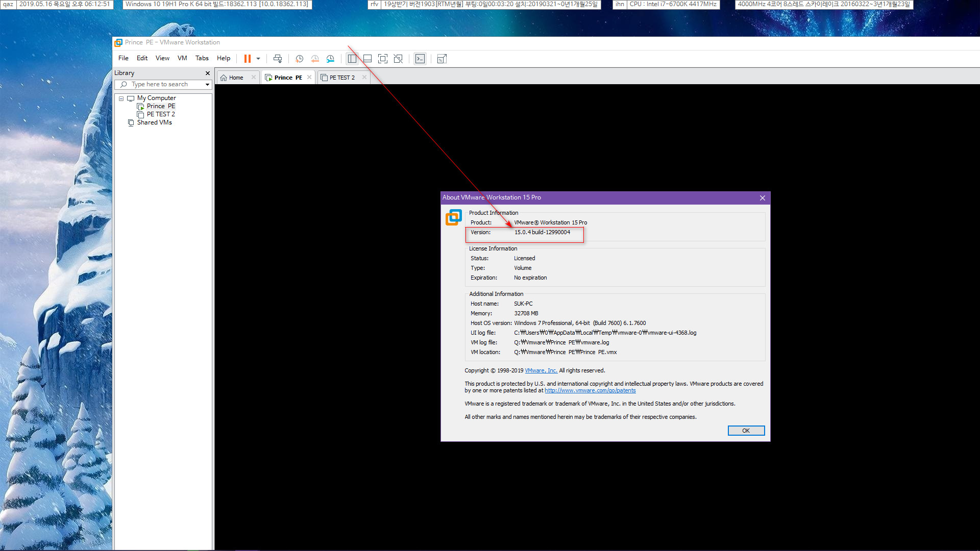The image size is (980, 551).
Task: Revert VM to the previous snapshot
Action: coord(315,59)
